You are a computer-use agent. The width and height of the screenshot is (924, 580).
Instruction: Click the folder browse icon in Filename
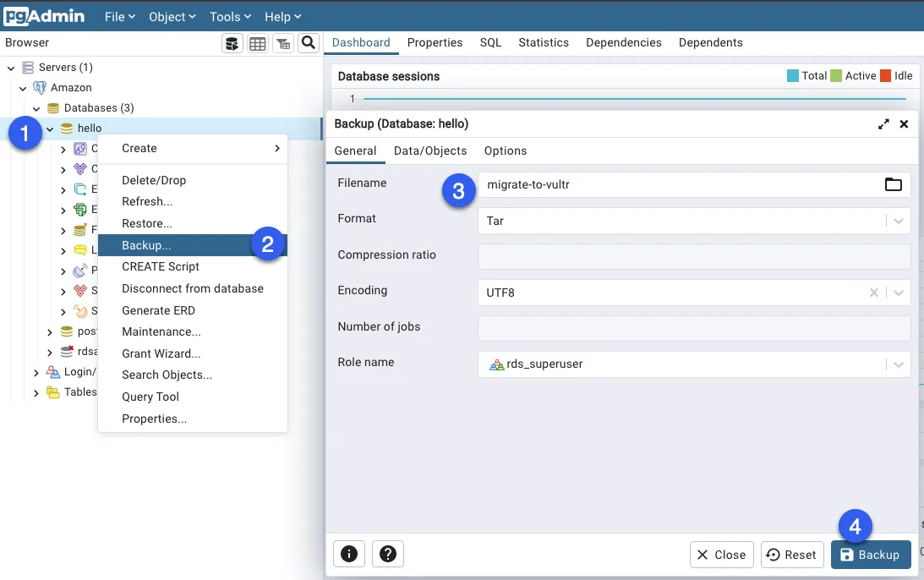pos(893,184)
